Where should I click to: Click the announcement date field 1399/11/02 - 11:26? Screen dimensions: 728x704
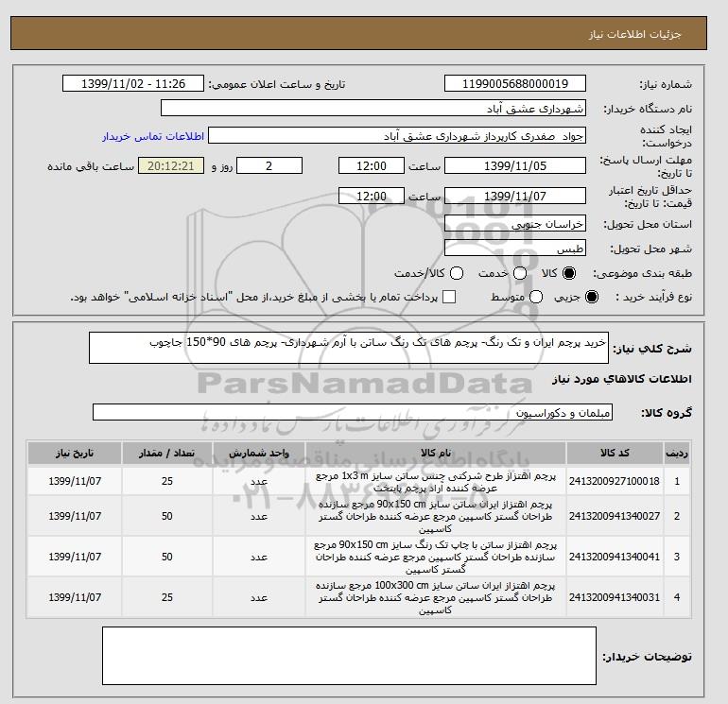(133, 84)
